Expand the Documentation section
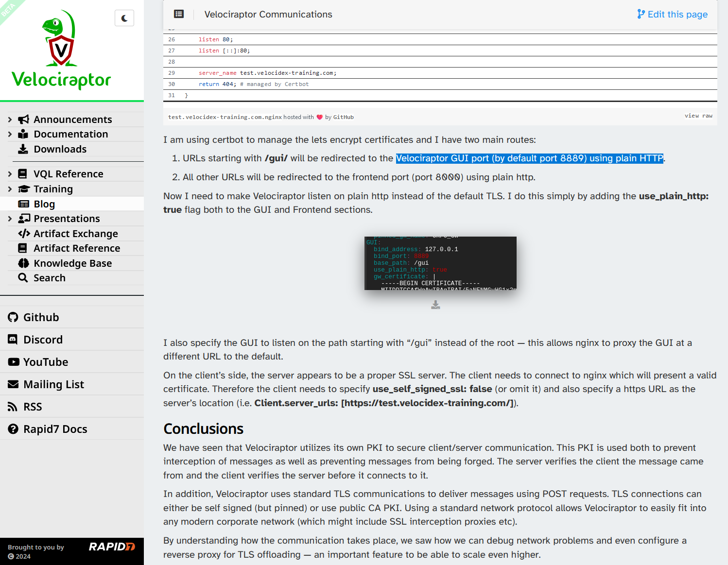Screen dimensions: 728x565 coord(10,134)
